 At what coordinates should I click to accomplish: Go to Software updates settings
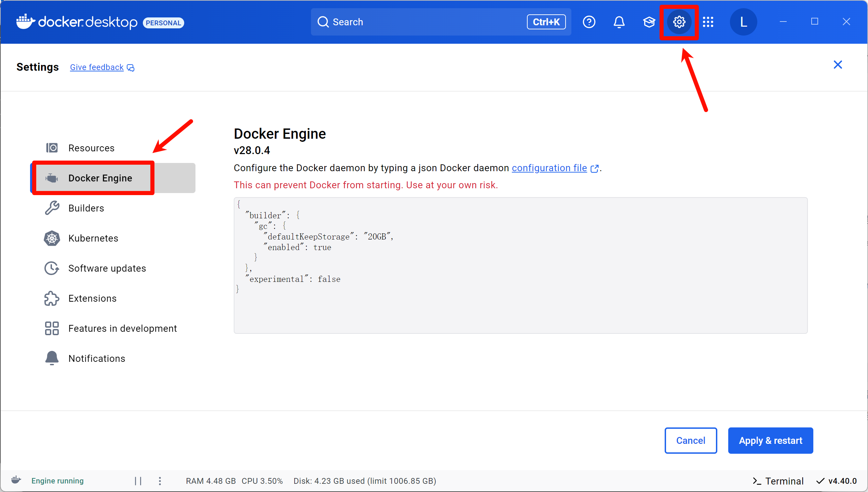pyautogui.click(x=107, y=268)
